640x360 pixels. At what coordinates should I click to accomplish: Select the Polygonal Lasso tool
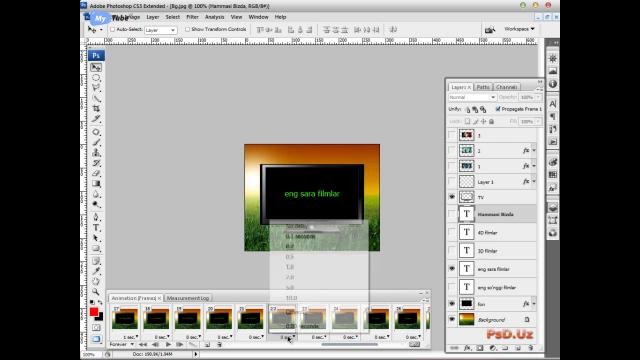click(96, 88)
